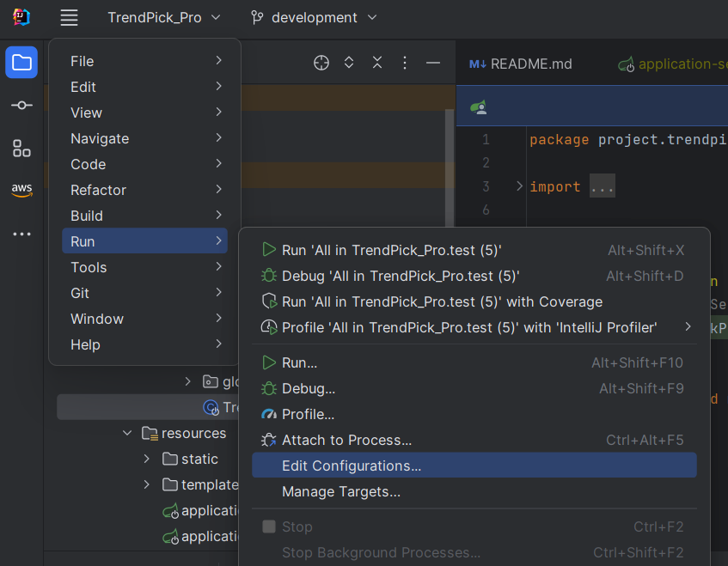Select Manage Targets...
Screen dimensions: 728x566
474,491
